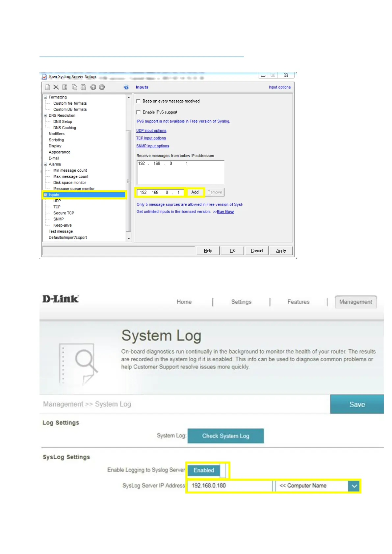This screenshot has height=554, width=392.
Task: Click the Rename text icon in Kiwi toolbar
Action: click(x=65, y=87)
